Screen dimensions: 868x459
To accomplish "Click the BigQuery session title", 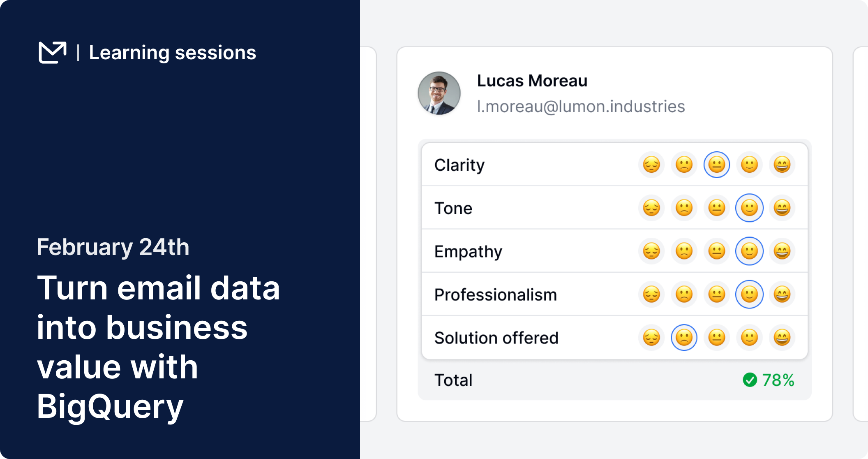I will pos(158,347).
